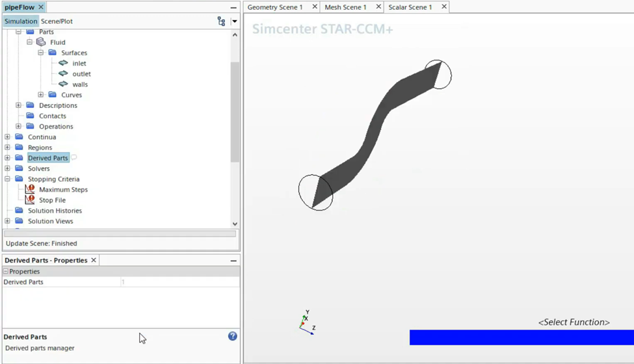Select the Scene/Plot view button
The height and width of the screenshot is (364, 634).
(x=57, y=21)
